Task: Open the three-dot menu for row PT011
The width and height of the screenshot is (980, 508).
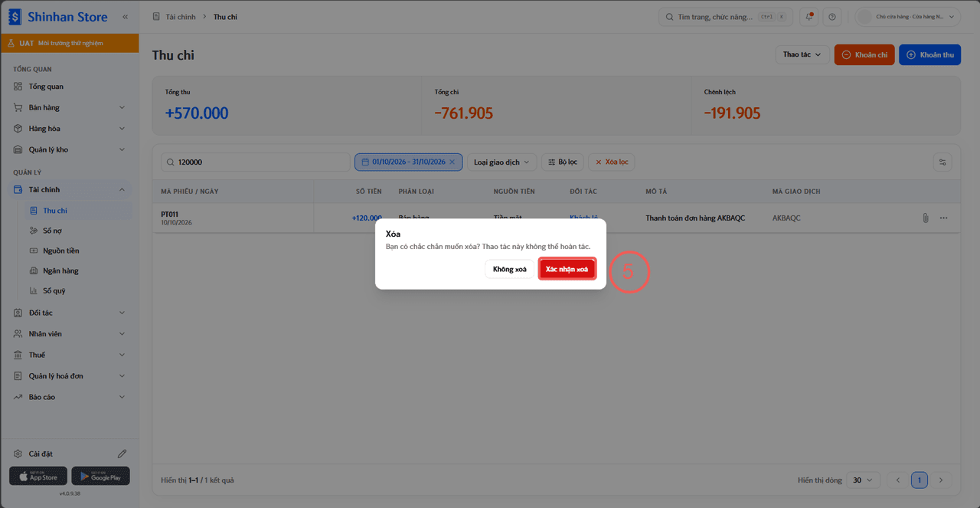Action: [943, 218]
